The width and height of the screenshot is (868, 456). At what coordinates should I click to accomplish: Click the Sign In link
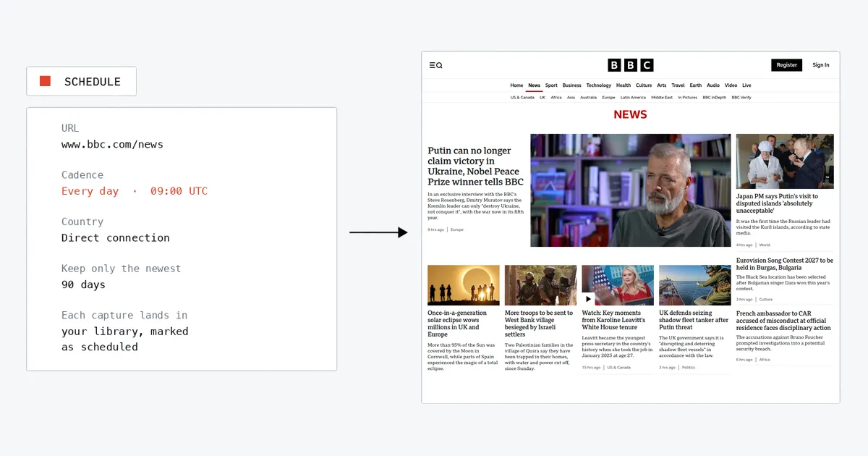(x=821, y=65)
